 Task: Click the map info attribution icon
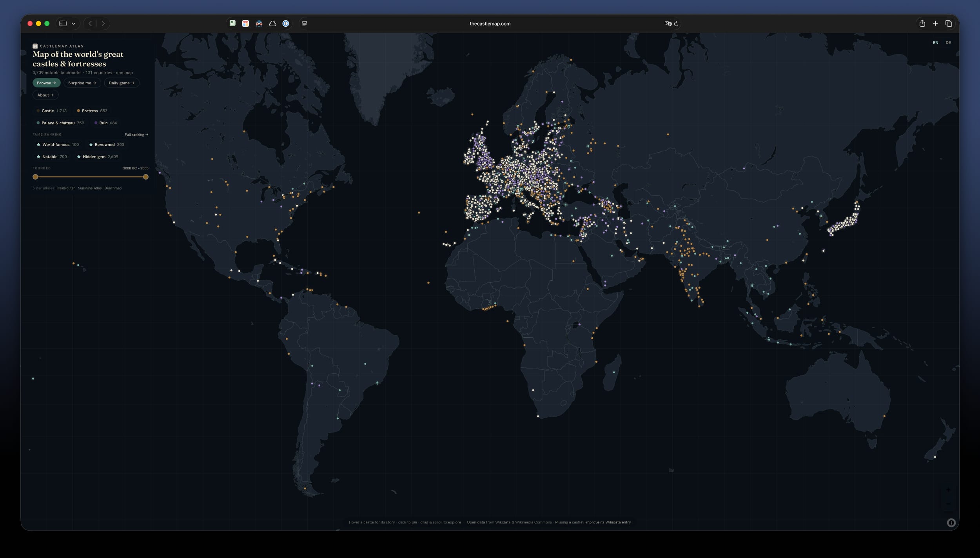point(951,523)
